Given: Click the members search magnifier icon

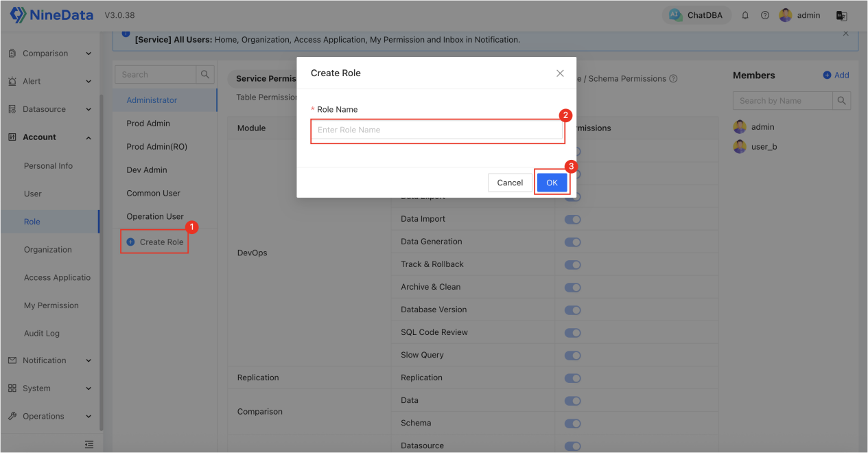Looking at the screenshot, I should pyautogui.click(x=842, y=100).
